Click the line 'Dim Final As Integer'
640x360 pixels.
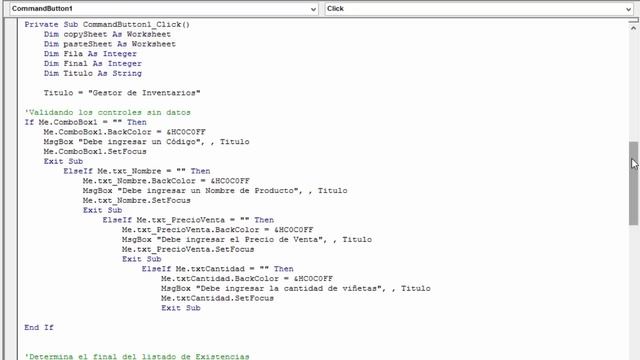coord(93,64)
